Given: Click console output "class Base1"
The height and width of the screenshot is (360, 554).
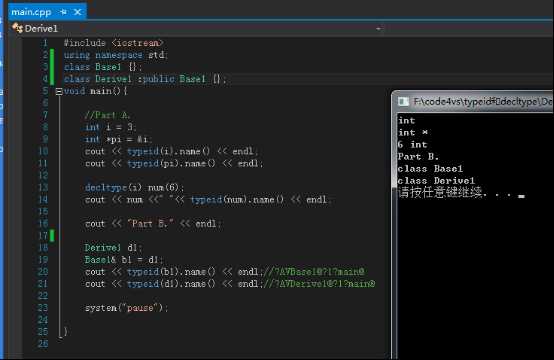Looking at the screenshot, I should tap(430, 169).
